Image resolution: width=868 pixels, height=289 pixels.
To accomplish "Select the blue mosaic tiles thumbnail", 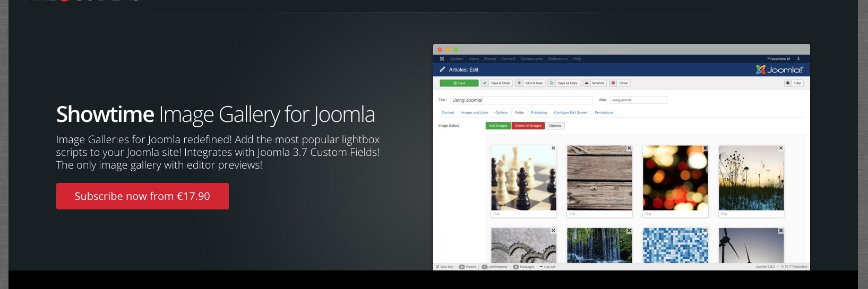I will point(675,246).
